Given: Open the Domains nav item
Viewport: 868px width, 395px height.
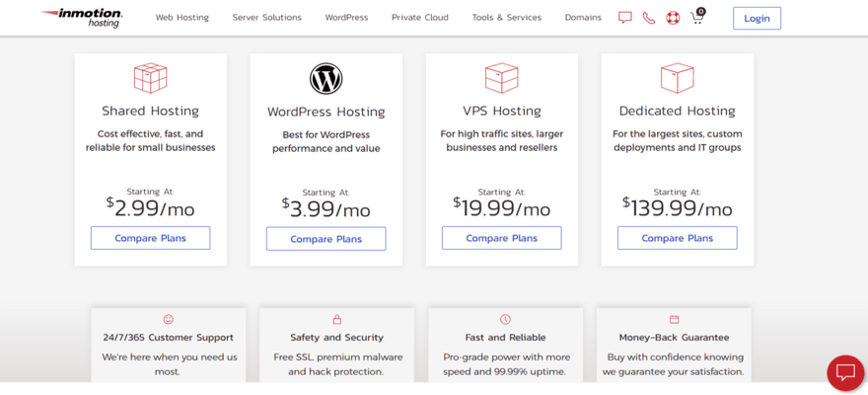Looking at the screenshot, I should 583,18.
